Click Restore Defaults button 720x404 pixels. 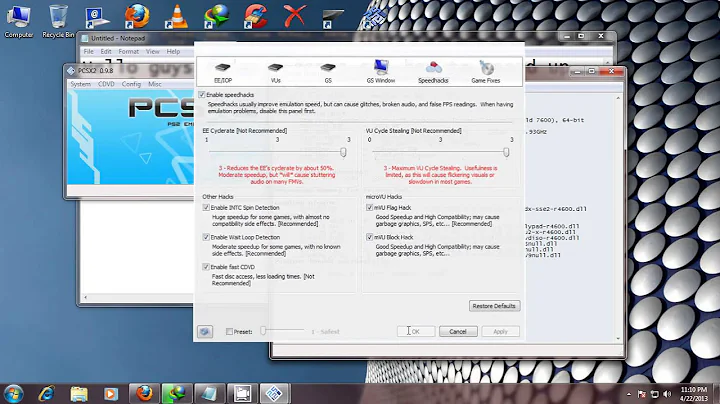[495, 306]
